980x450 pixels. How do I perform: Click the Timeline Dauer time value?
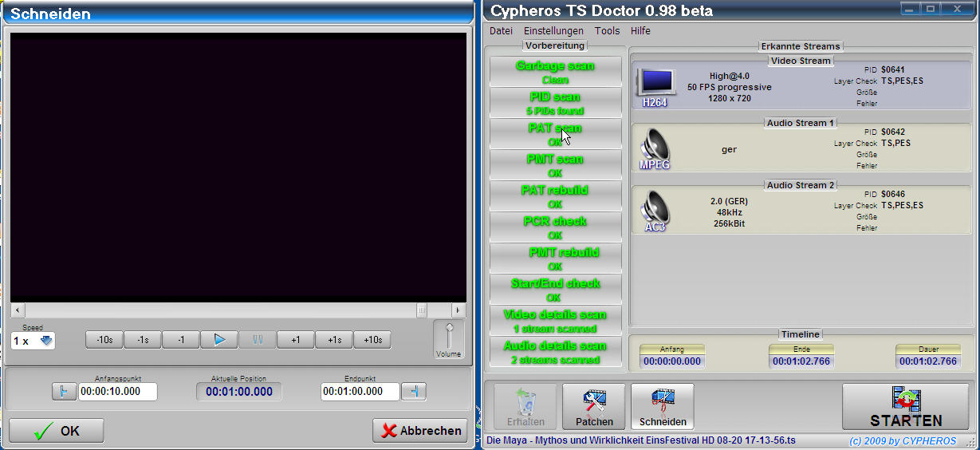[x=928, y=361]
